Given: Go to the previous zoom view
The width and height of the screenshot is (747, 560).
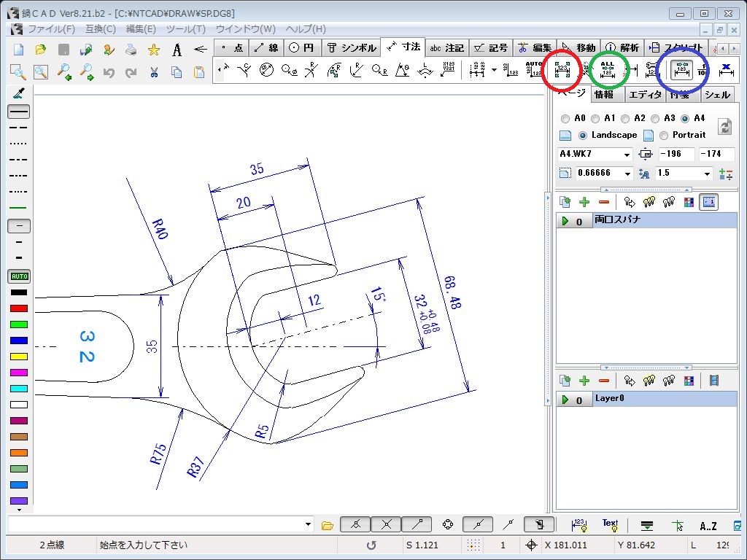Looking at the screenshot, I should 64,72.
